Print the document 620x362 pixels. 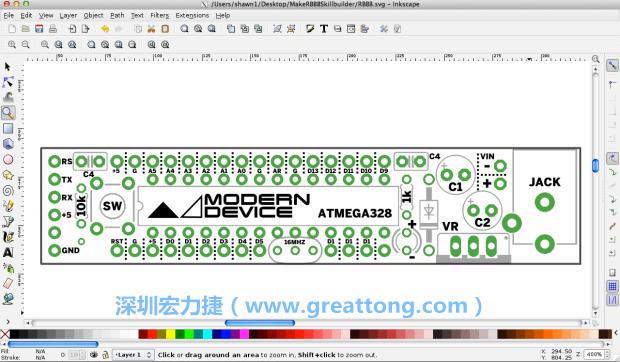53,29
